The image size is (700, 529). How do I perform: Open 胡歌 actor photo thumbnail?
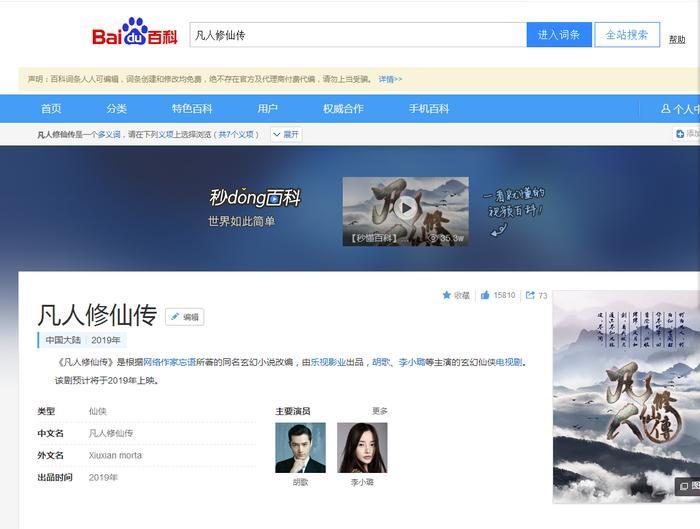click(x=300, y=448)
